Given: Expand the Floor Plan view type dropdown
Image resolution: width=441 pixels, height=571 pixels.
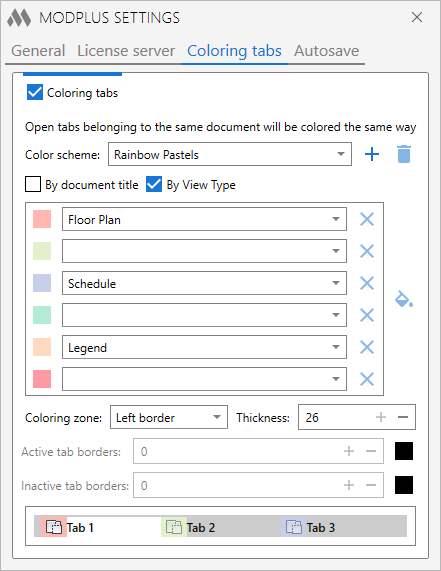Looking at the screenshot, I should coord(204,219).
